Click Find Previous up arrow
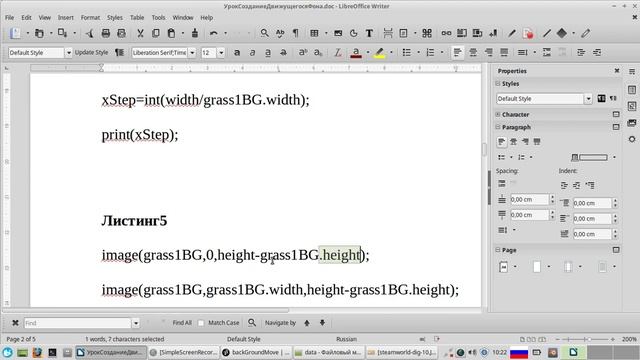 307,323
